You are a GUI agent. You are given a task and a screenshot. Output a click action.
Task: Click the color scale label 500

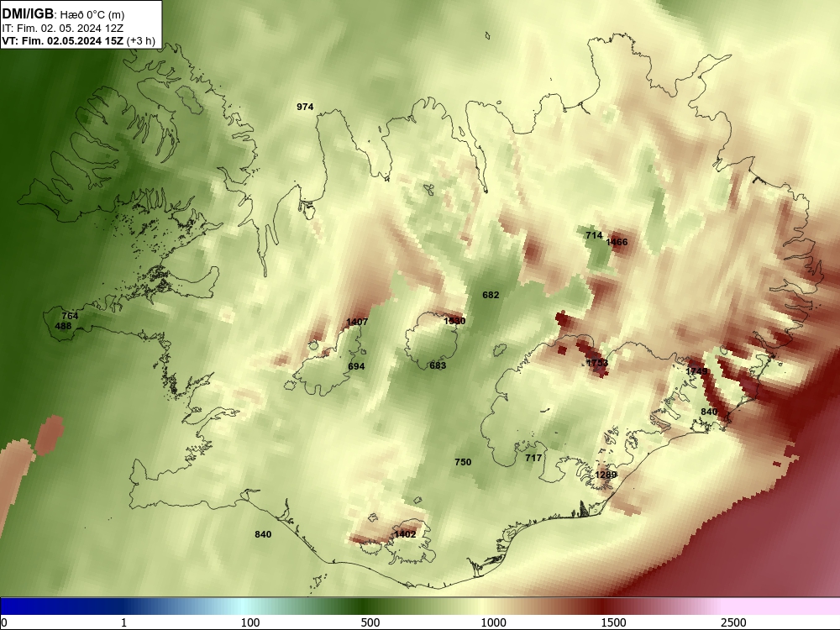click(x=370, y=622)
